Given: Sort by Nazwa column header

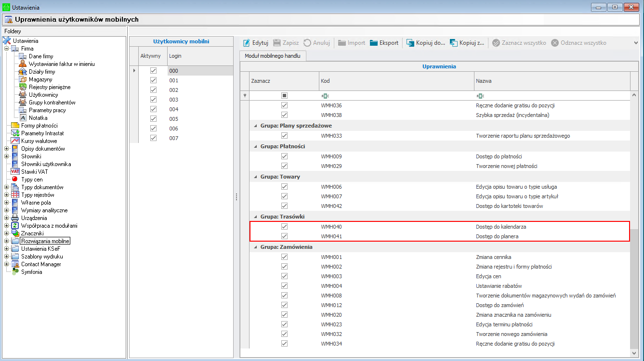Looking at the screenshot, I should pyautogui.click(x=552, y=81).
